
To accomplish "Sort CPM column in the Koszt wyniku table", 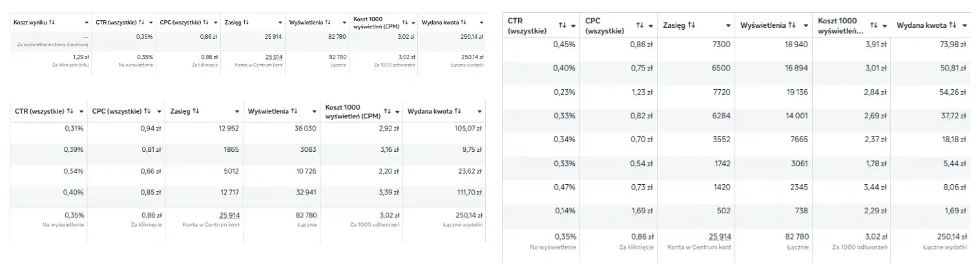I will pos(404,22).
